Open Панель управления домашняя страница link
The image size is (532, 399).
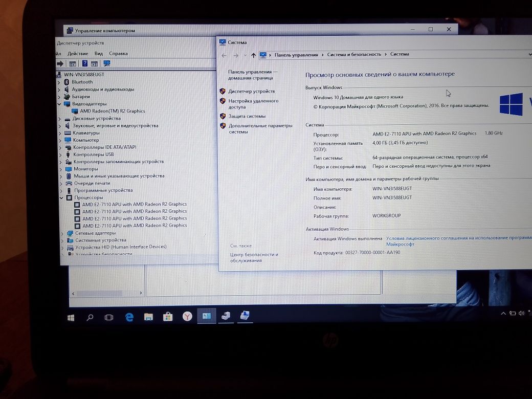coord(252,75)
